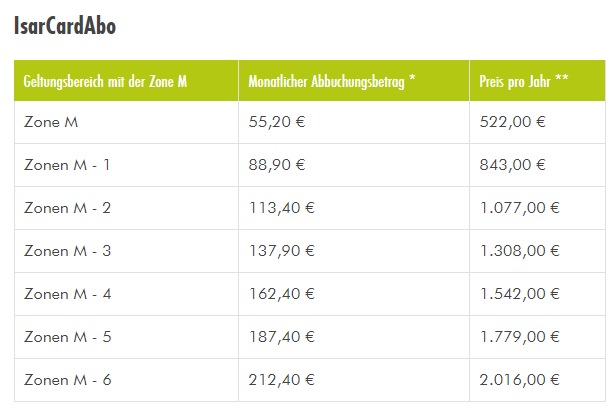Click the Geltungsbereich mit der Zone M header

105,81
